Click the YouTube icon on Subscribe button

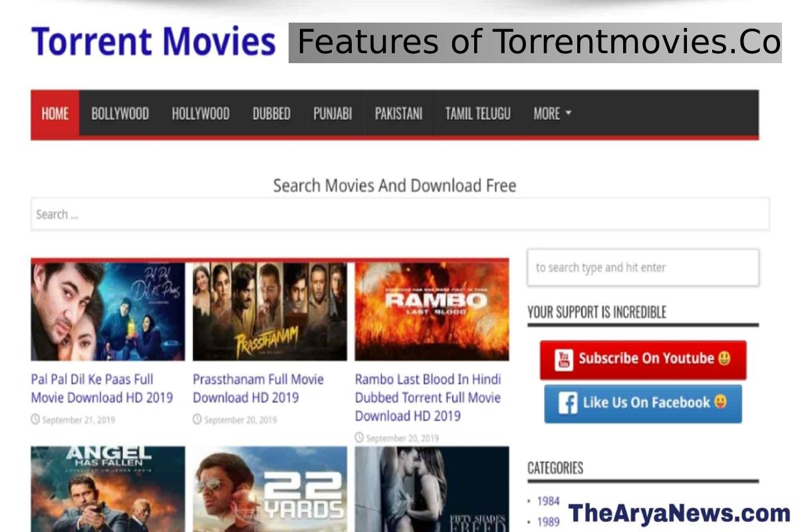pos(564,360)
